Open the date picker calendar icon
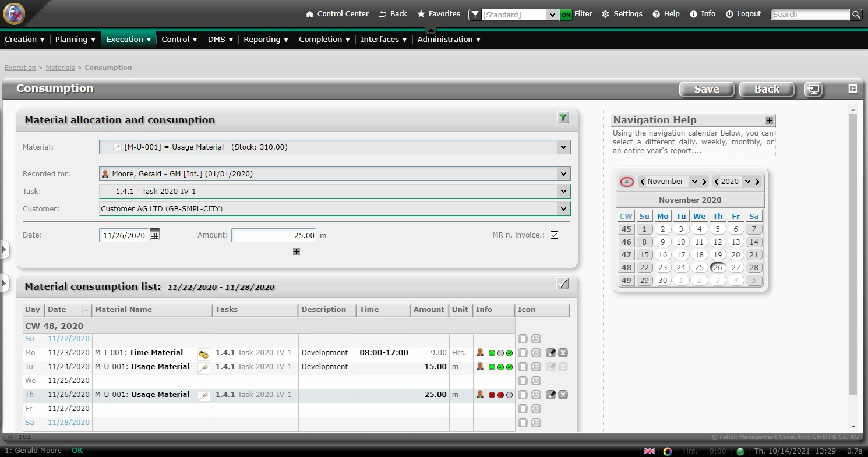The height and width of the screenshot is (457, 868). click(154, 235)
